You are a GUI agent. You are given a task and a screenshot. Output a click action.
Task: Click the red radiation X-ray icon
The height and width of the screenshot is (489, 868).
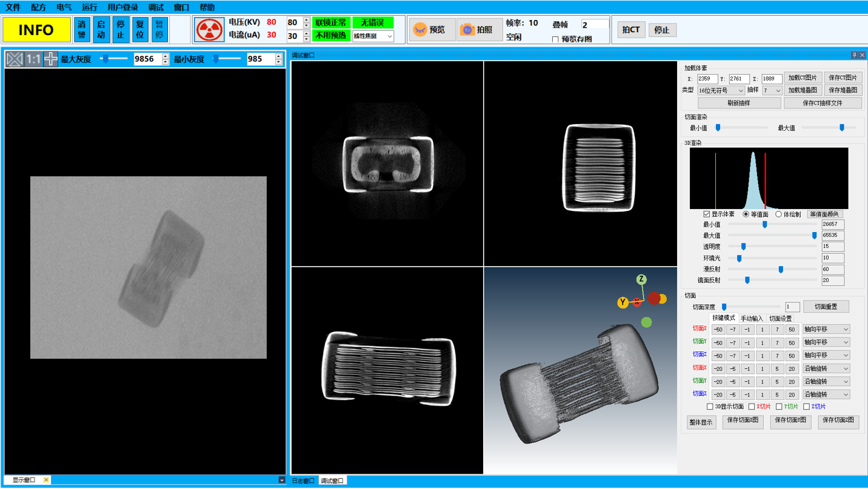pos(209,30)
